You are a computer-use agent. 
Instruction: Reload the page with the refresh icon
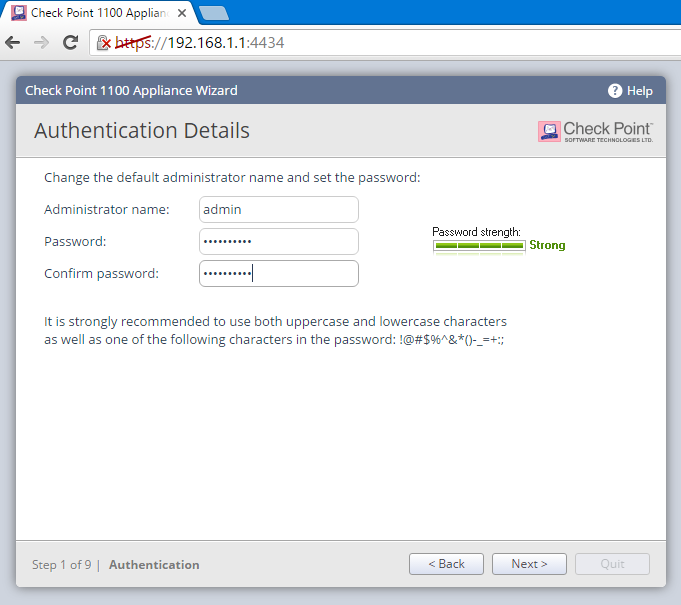70,42
